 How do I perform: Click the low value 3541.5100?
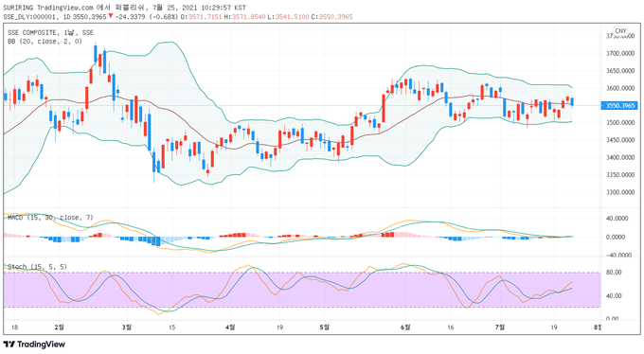click(x=292, y=17)
